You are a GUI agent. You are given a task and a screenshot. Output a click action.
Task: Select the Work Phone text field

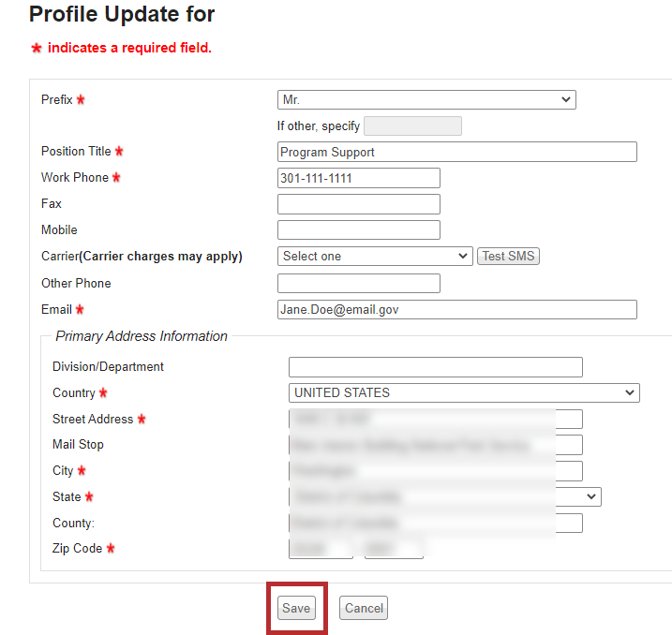pos(359,178)
